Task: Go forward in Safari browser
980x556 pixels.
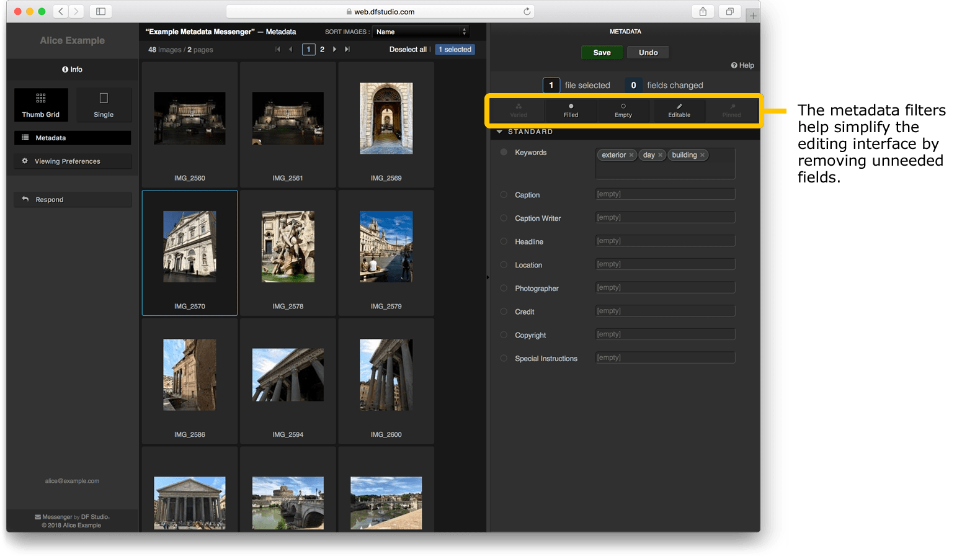Action: (x=76, y=11)
